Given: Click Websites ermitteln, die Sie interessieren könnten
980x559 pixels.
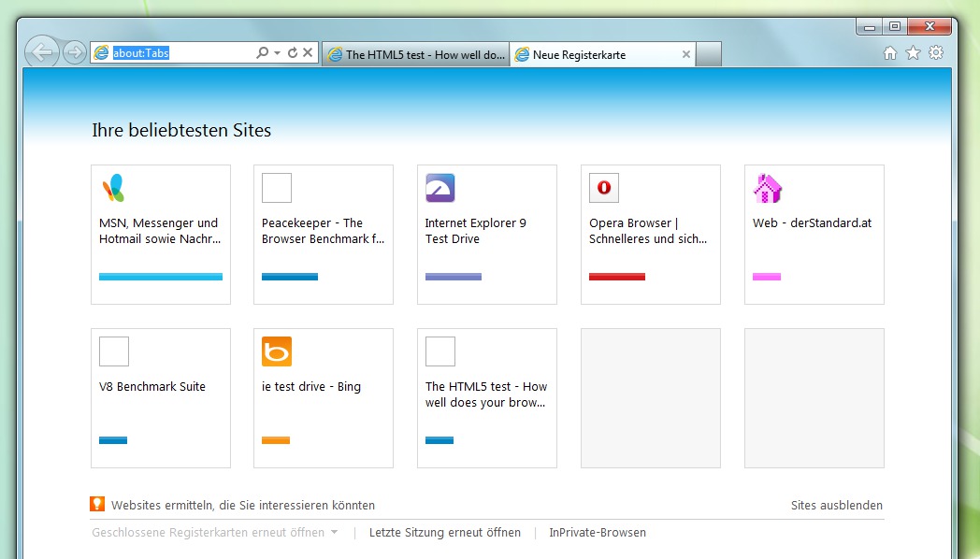Looking at the screenshot, I should tap(243, 506).
